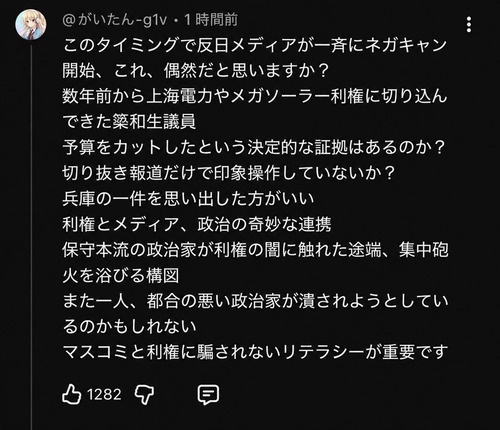Open the 1 時間前 timestamp link

pyautogui.click(x=211, y=20)
